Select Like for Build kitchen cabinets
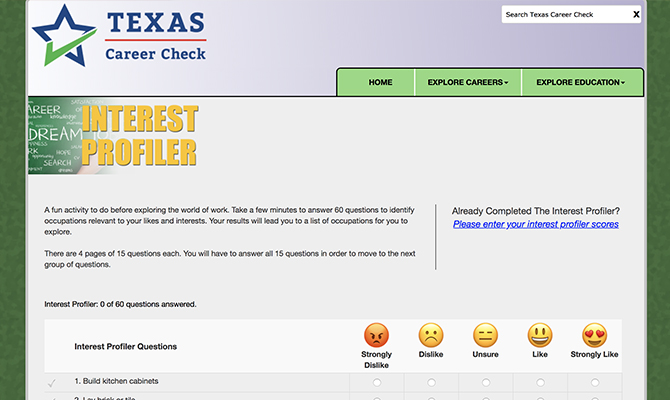Image resolution: width=670 pixels, height=400 pixels. click(x=541, y=382)
